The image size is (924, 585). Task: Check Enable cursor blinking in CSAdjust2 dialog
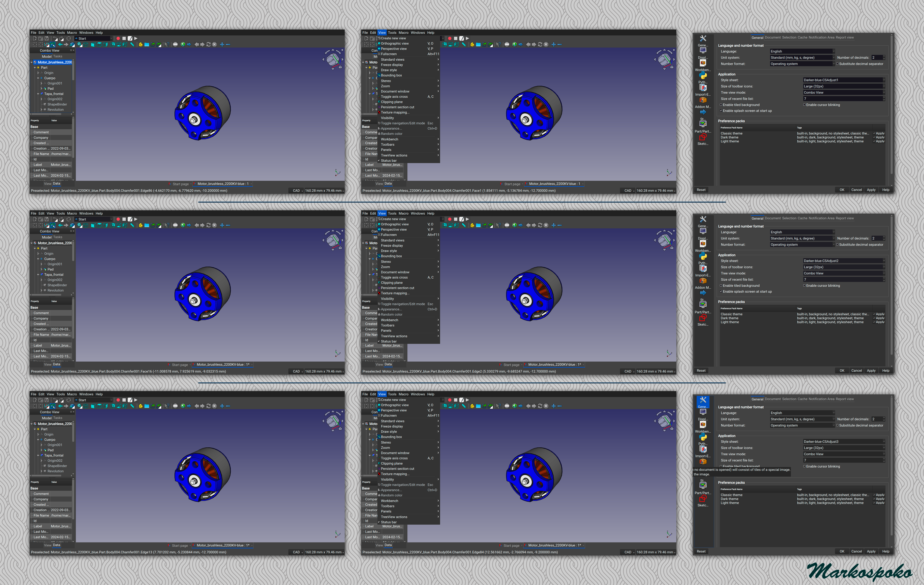[x=804, y=285]
